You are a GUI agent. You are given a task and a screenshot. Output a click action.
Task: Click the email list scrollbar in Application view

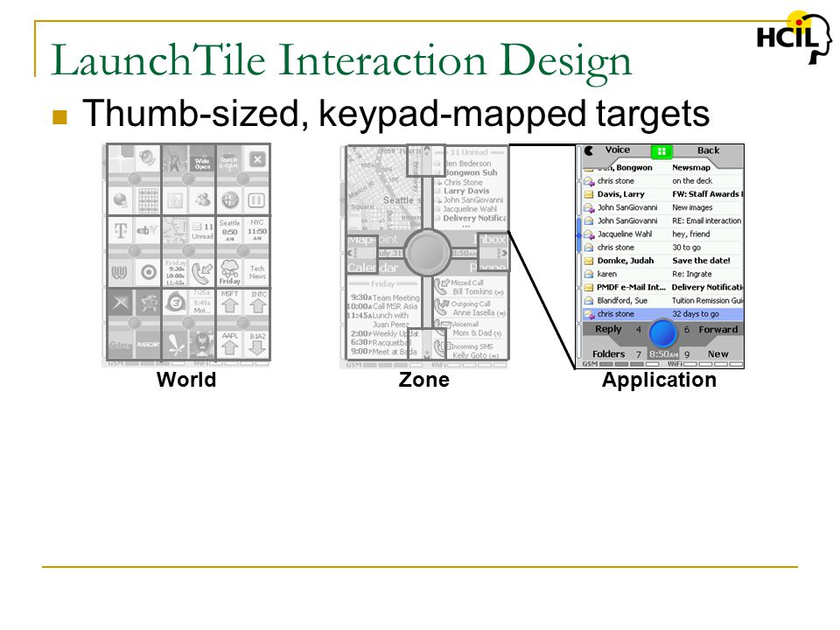click(578, 234)
